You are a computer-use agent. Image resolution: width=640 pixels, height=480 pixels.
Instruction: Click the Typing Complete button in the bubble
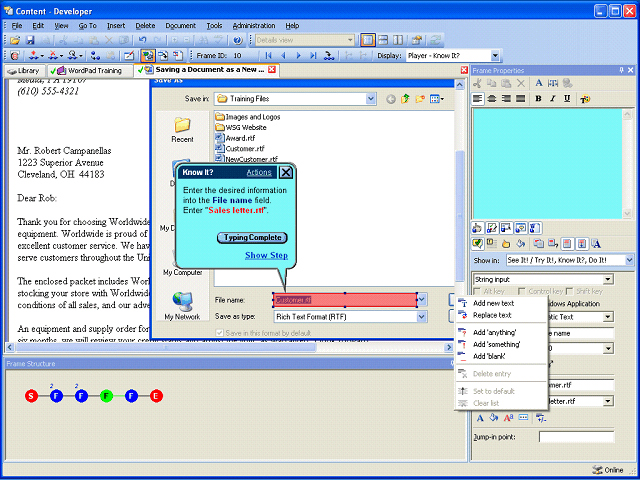coord(252,238)
